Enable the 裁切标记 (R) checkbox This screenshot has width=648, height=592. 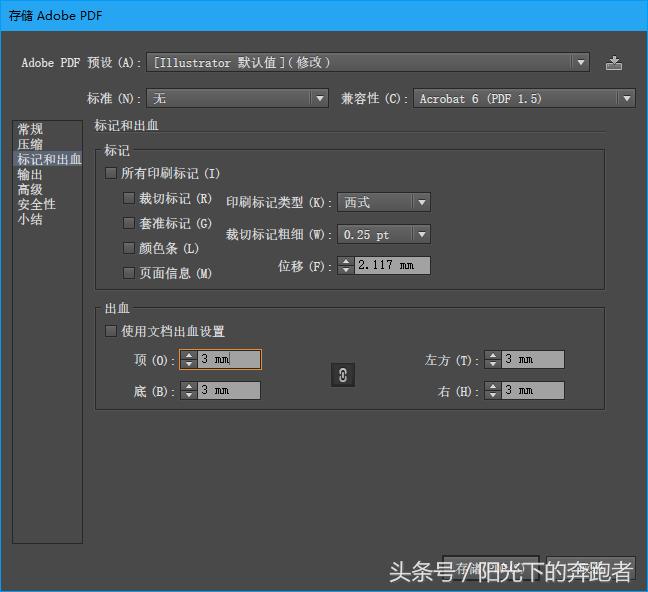[x=129, y=198]
